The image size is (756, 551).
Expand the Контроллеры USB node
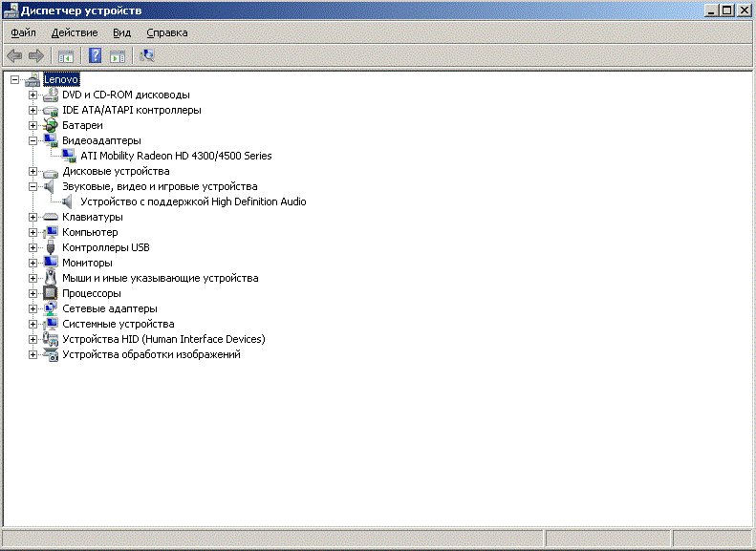click(32, 247)
